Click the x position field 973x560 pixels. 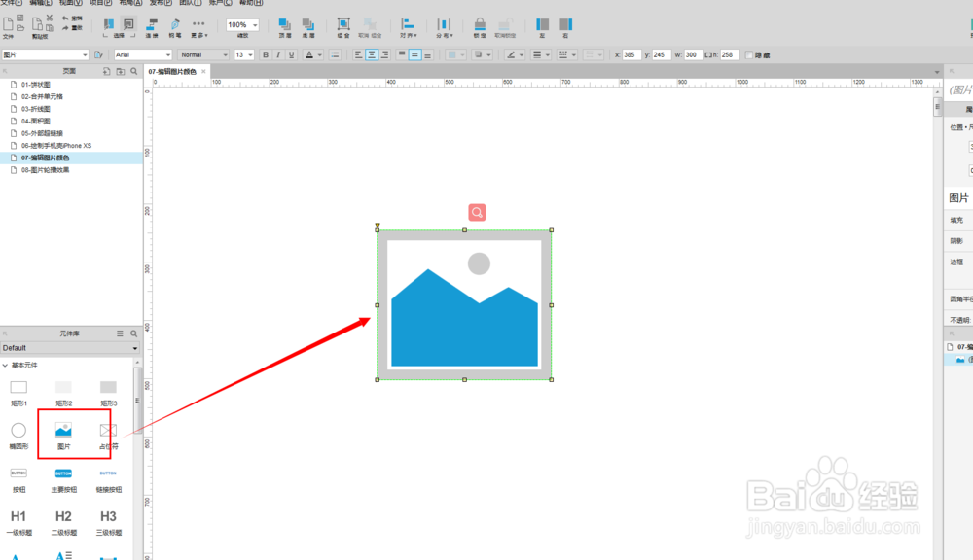pos(631,54)
